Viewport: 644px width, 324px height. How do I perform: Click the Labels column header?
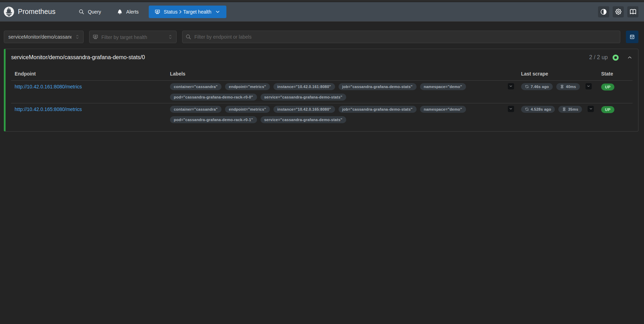(x=178, y=74)
